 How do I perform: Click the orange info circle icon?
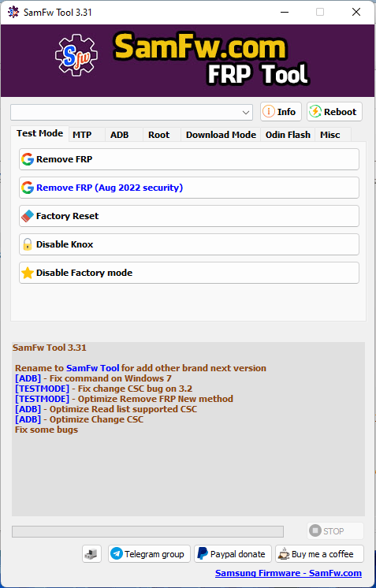269,111
